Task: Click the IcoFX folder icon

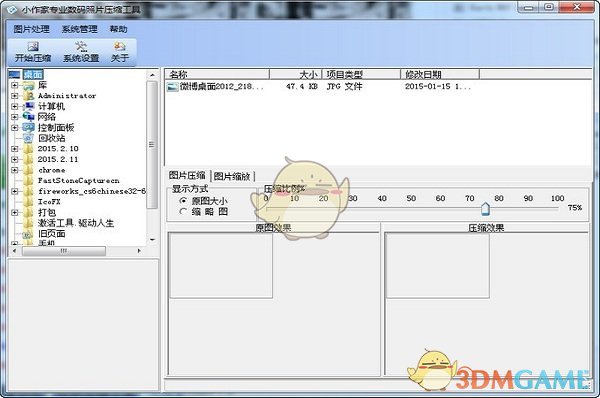Action: [28, 202]
